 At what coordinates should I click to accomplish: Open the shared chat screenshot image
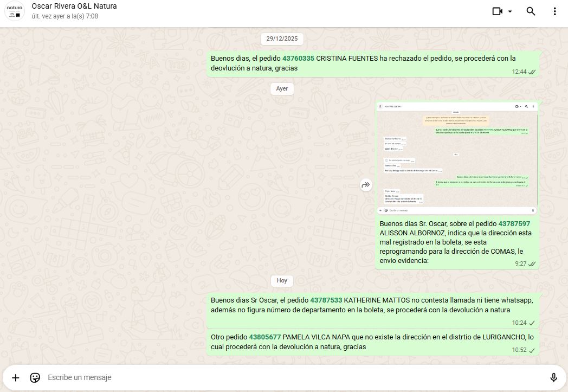click(457, 157)
